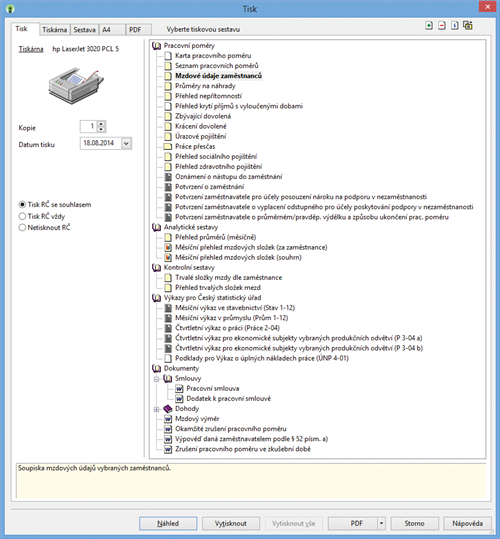Switch to the Tiskárna tab
This screenshot has height=539, width=500.
pos(55,30)
